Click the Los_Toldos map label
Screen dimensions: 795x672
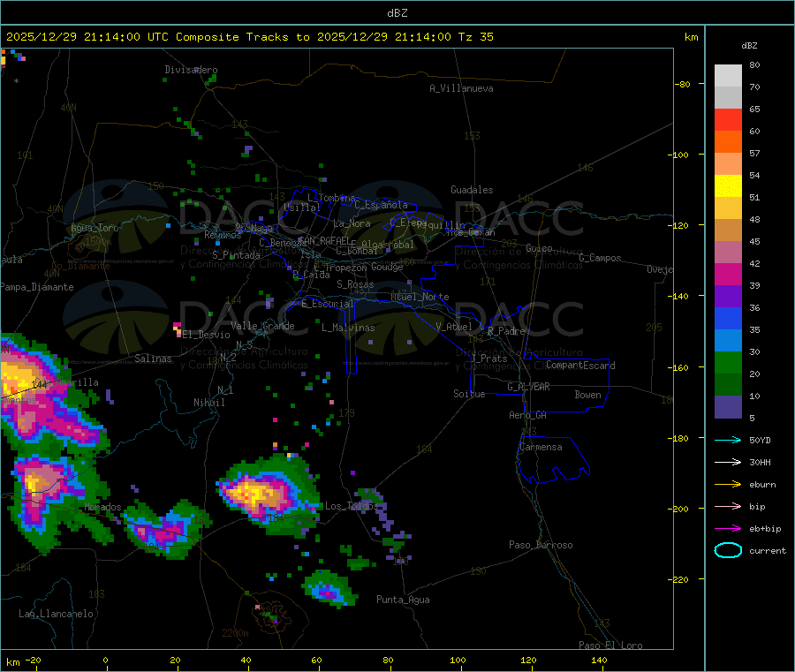pyautogui.click(x=352, y=506)
